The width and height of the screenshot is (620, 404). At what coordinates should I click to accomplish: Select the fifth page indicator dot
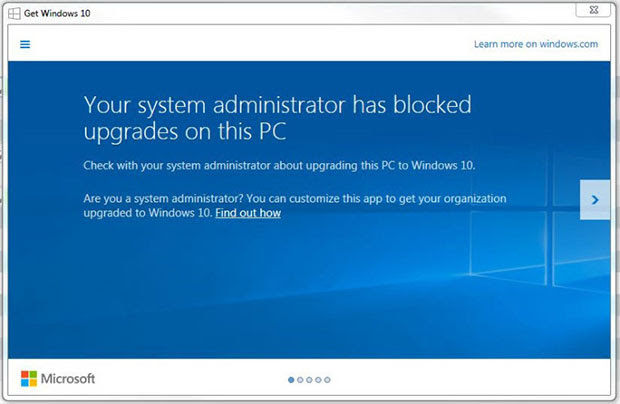[x=327, y=380]
